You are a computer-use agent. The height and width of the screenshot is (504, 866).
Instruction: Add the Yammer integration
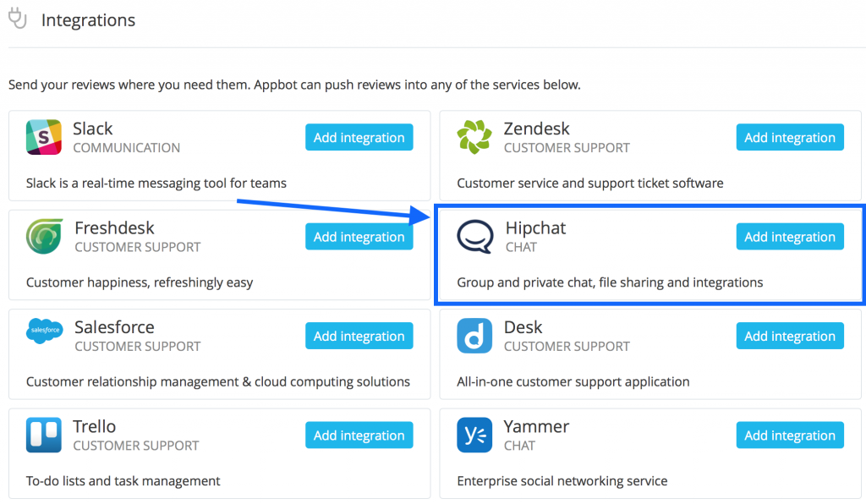(790, 435)
